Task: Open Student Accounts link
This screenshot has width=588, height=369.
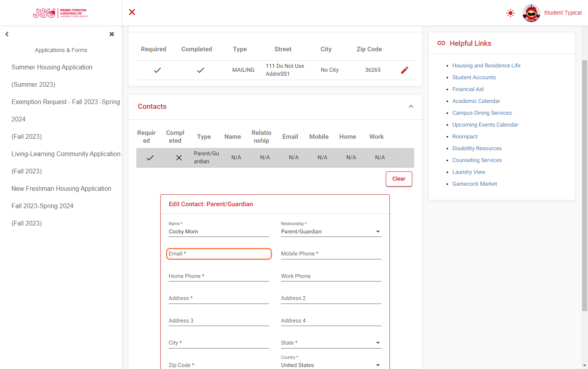Action: tap(474, 78)
